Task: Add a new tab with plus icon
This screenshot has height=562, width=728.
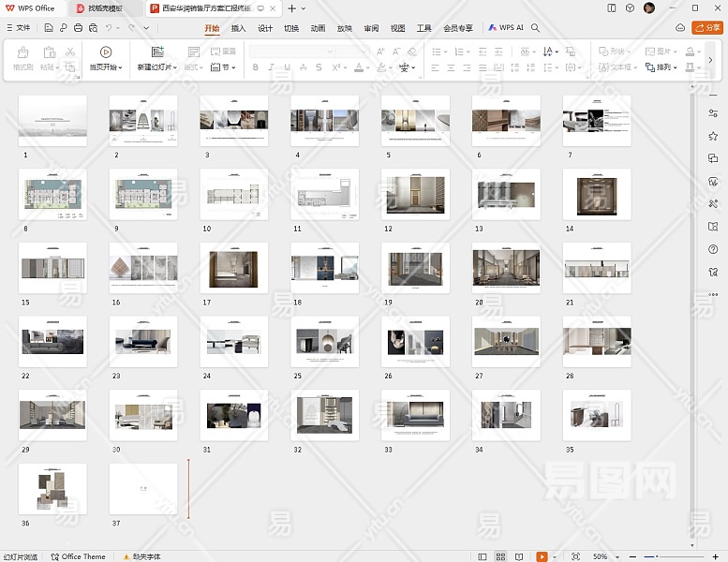Action: pos(291,7)
